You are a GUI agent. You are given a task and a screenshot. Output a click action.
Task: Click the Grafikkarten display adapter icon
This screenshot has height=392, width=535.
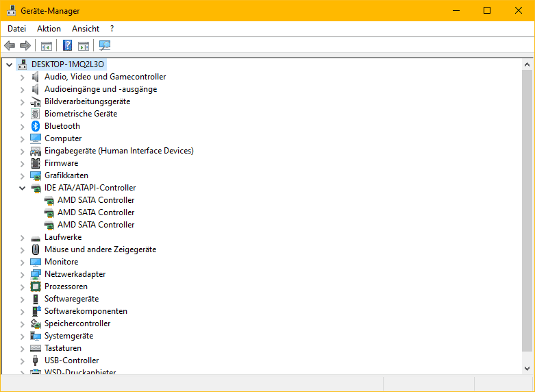coord(36,175)
